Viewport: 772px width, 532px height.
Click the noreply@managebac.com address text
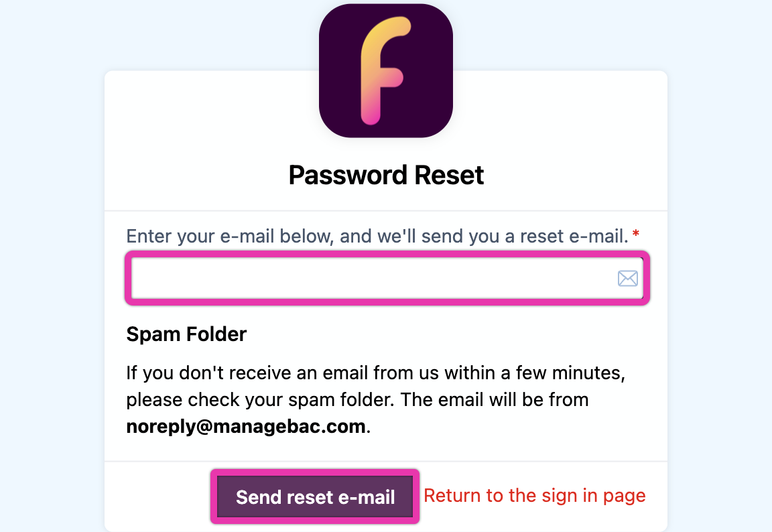coord(246,427)
